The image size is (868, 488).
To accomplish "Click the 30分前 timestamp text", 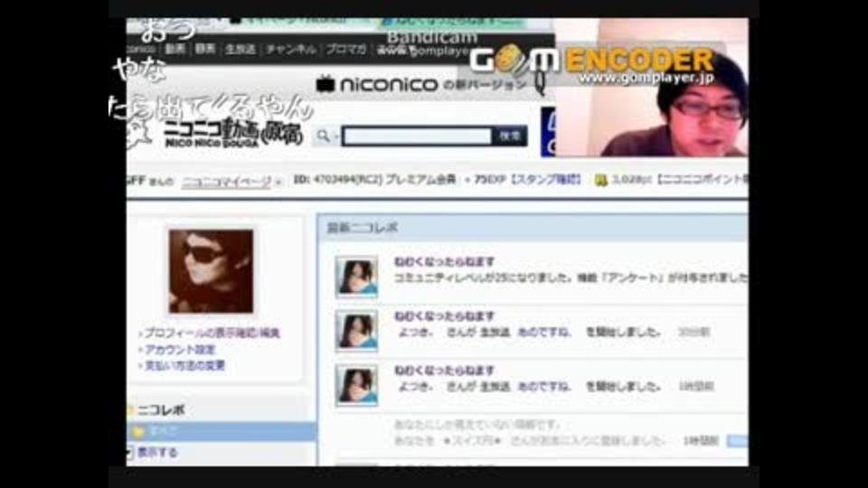I will point(693,332).
